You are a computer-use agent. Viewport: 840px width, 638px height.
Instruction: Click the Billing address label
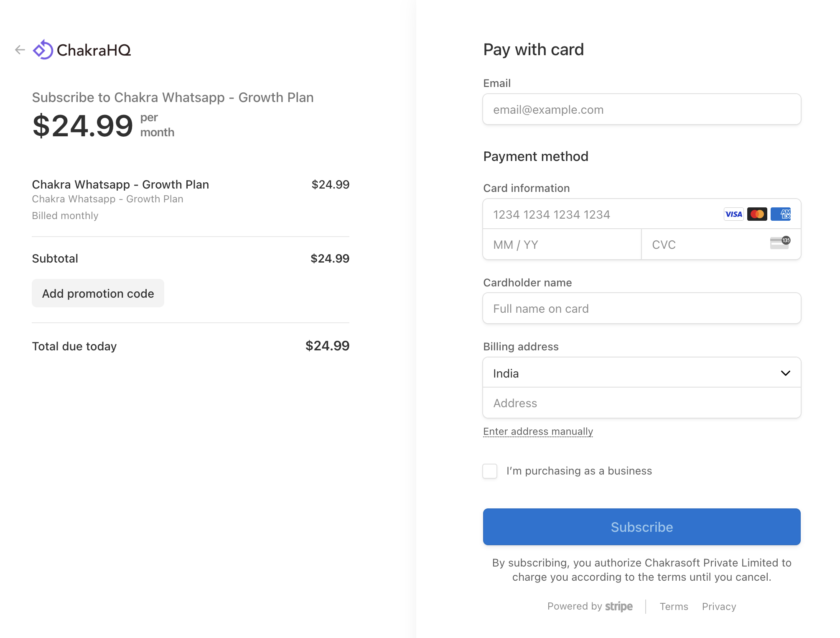[x=521, y=347]
